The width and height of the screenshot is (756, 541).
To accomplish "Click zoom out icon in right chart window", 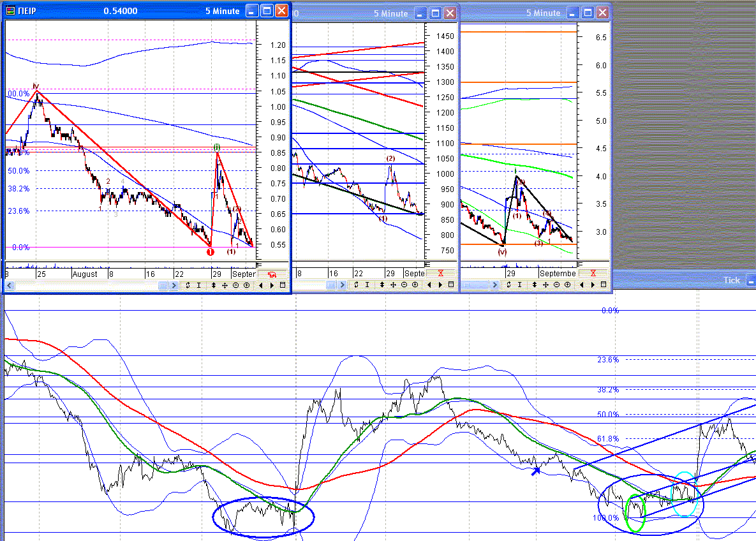I will [556, 285].
